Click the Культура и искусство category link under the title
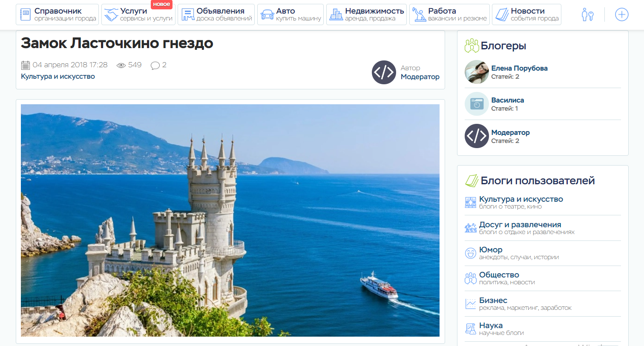This screenshot has height=346, width=644. [58, 77]
